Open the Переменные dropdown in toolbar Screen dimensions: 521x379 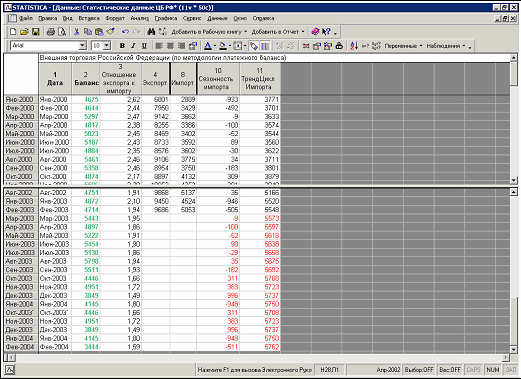coord(403,46)
